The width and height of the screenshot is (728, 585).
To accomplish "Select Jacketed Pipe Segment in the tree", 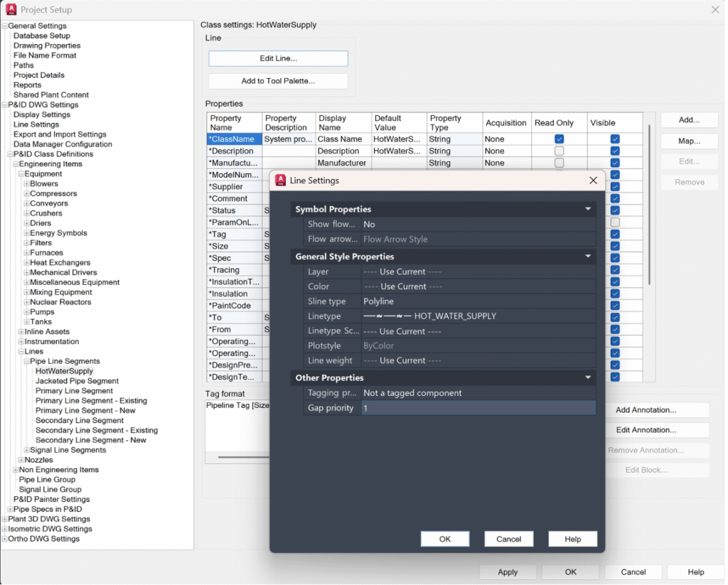I will coord(77,381).
